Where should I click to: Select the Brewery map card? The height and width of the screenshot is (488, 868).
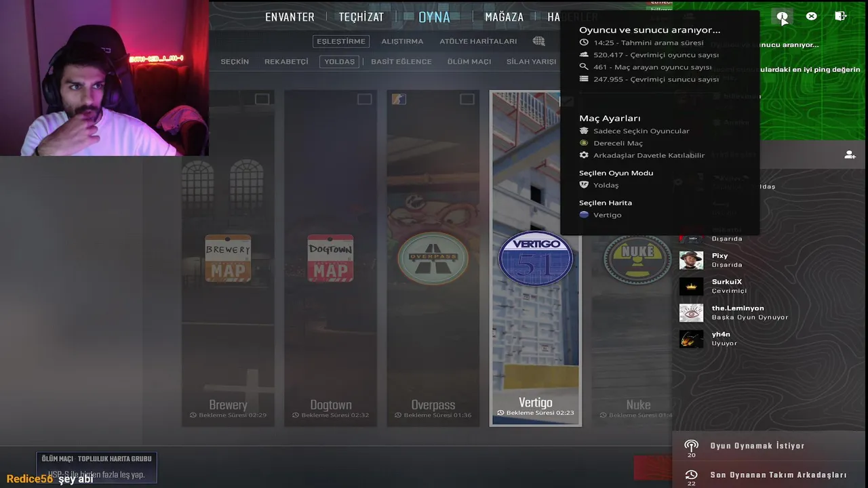(228, 259)
